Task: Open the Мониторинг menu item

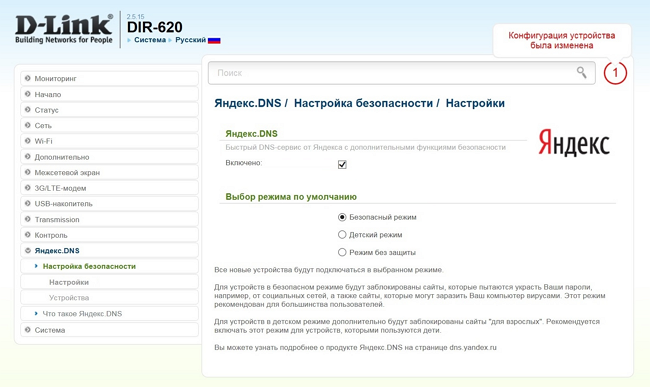Action: [109, 78]
